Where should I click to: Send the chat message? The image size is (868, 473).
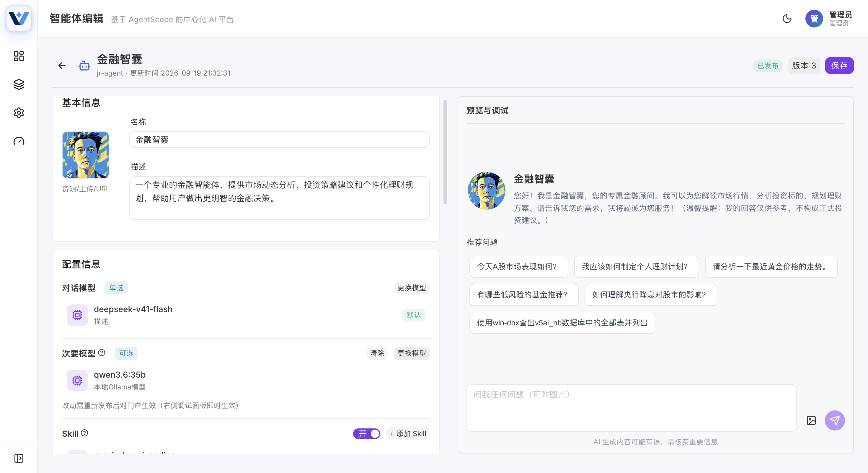tap(835, 420)
